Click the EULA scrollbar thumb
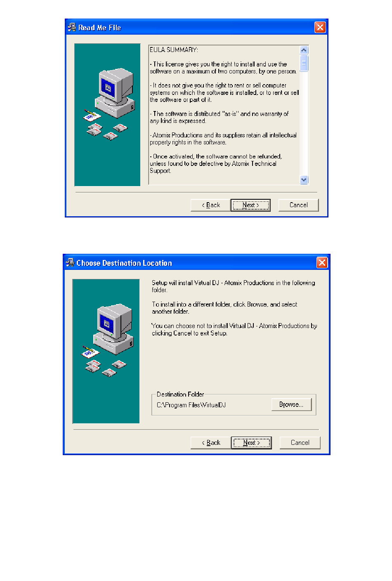 click(304, 63)
